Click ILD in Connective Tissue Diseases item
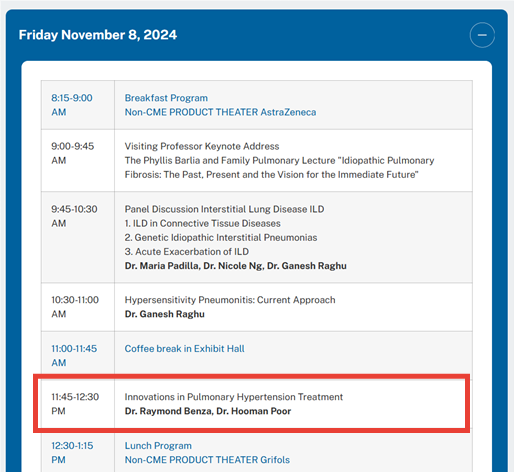514x472 pixels. click(x=203, y=223)
